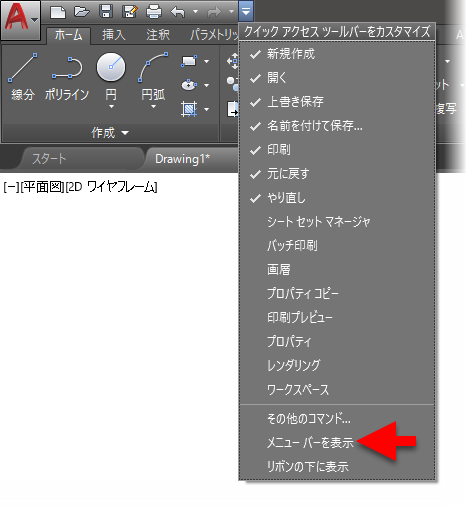Select the Rectangle tool icon
Screen dimensions: 467x507
click(x=189, y=61)
